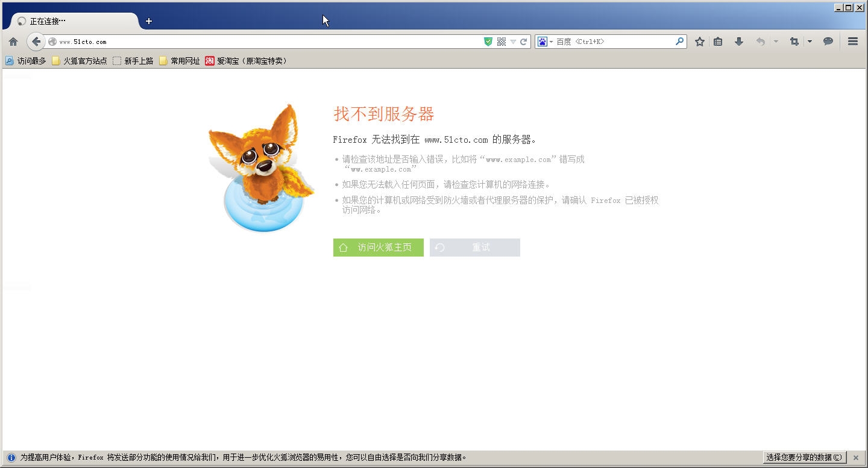Image resolution: width=868 pixels, height=468 pixels.
Task: Click the 如果您无法载入任何页面 hint line
Action: (446, 184)
